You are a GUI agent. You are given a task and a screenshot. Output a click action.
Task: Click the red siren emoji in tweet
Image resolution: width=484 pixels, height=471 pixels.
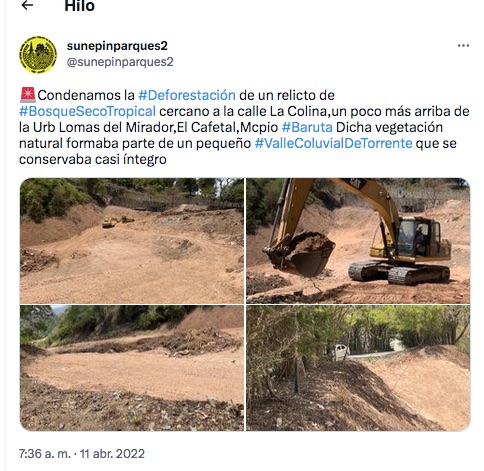(x=28, y=95)
